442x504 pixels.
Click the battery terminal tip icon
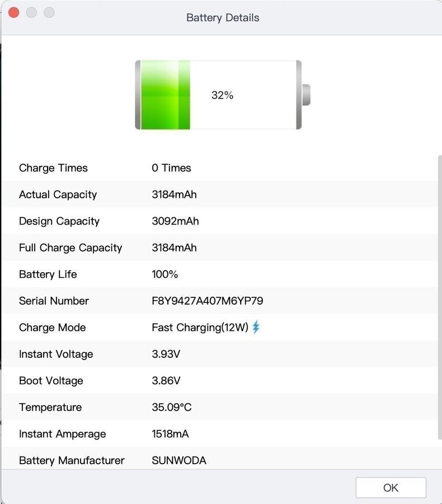pos(306,95)
